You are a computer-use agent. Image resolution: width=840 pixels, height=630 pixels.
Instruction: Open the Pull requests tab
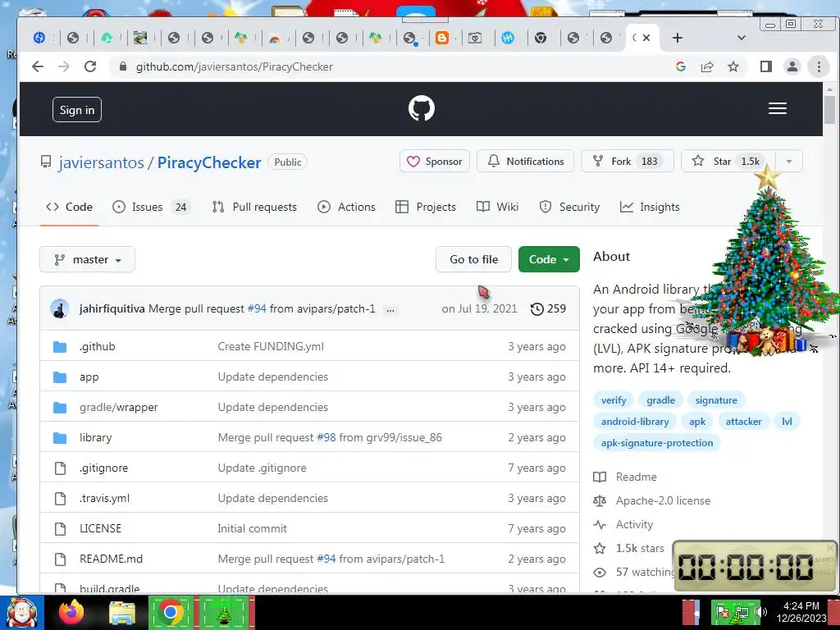(254, 207)
